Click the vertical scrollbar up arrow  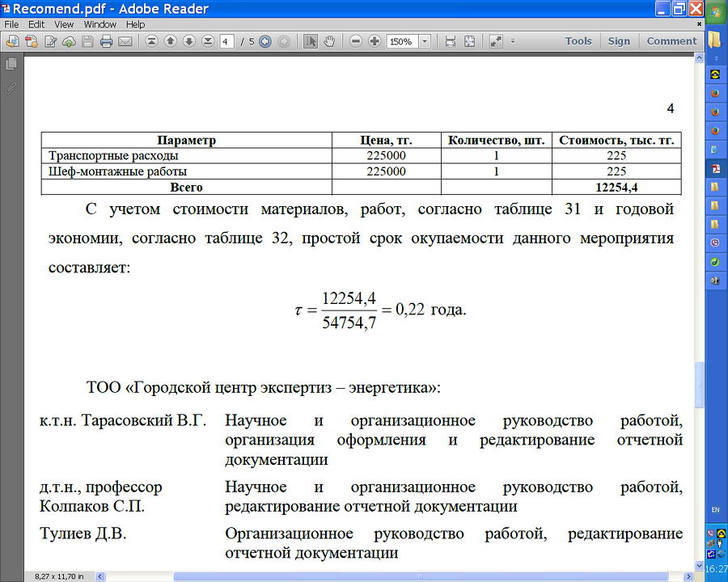click(699, 57)
